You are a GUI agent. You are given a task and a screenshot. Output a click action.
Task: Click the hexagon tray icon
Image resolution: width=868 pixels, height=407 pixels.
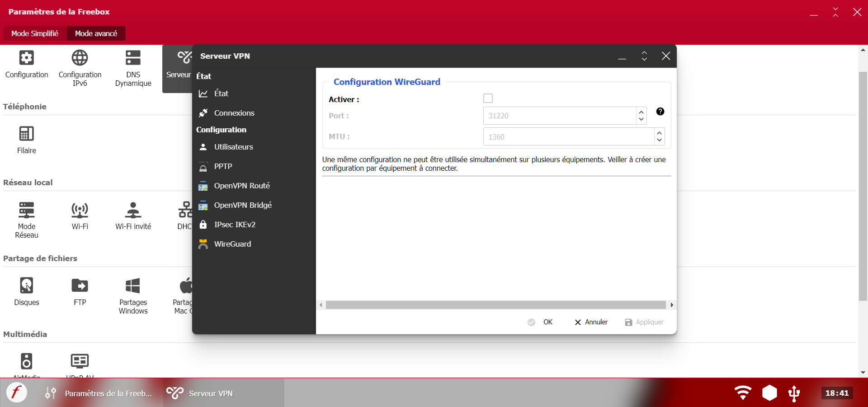[x=769, y=393]
